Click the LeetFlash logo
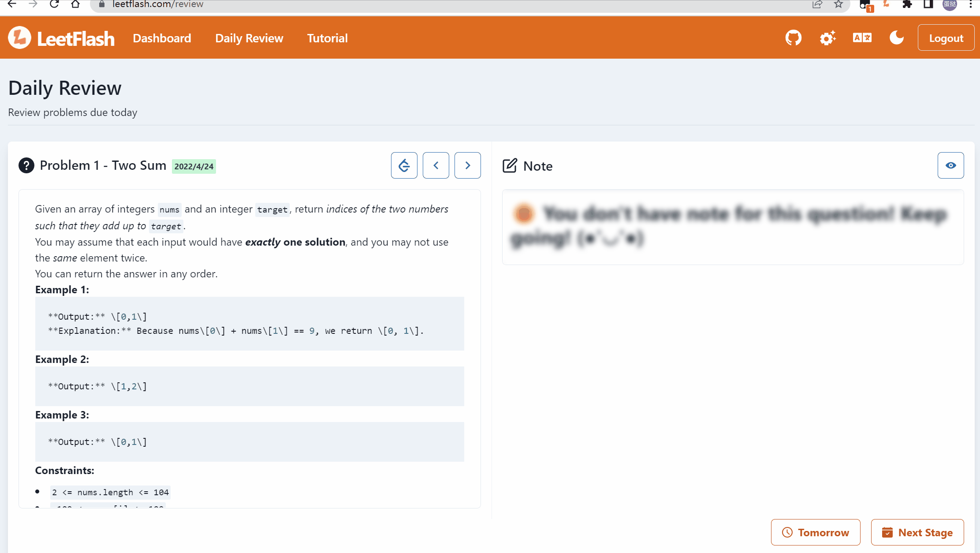Screen dimensions: 980x553 point(61,38)
